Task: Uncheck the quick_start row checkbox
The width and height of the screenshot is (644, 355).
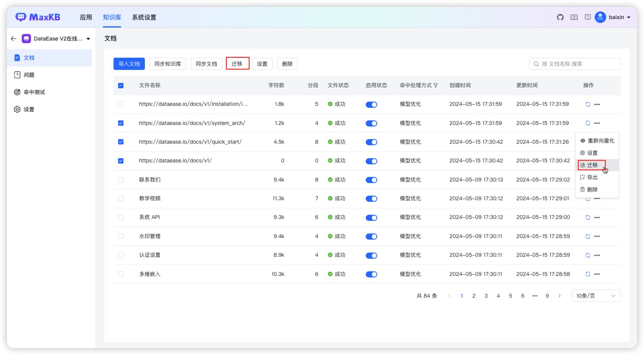Action: (x=121, y=142)
